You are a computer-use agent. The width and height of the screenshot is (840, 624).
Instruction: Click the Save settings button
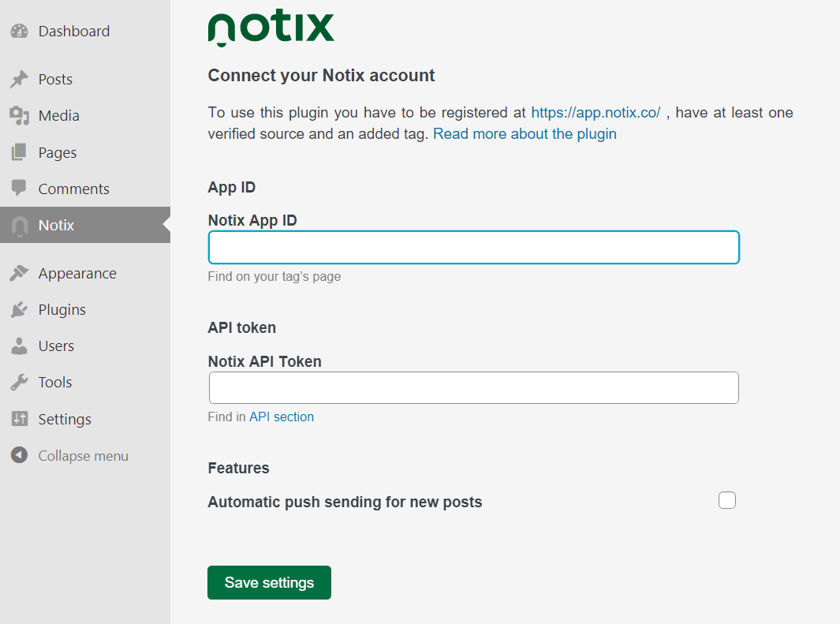tap(270, 582)
